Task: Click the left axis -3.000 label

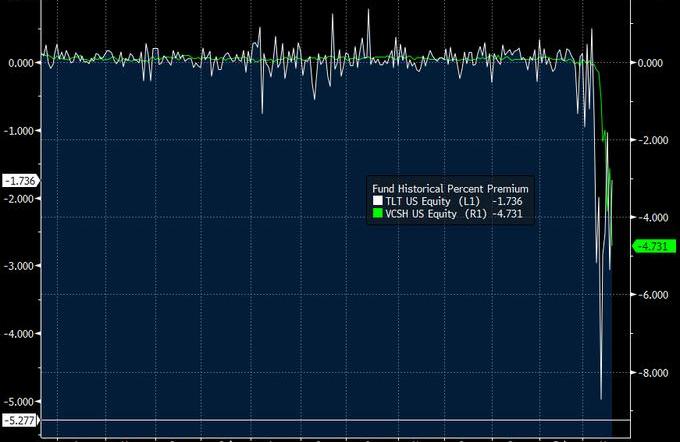Action: coord(21,266)
